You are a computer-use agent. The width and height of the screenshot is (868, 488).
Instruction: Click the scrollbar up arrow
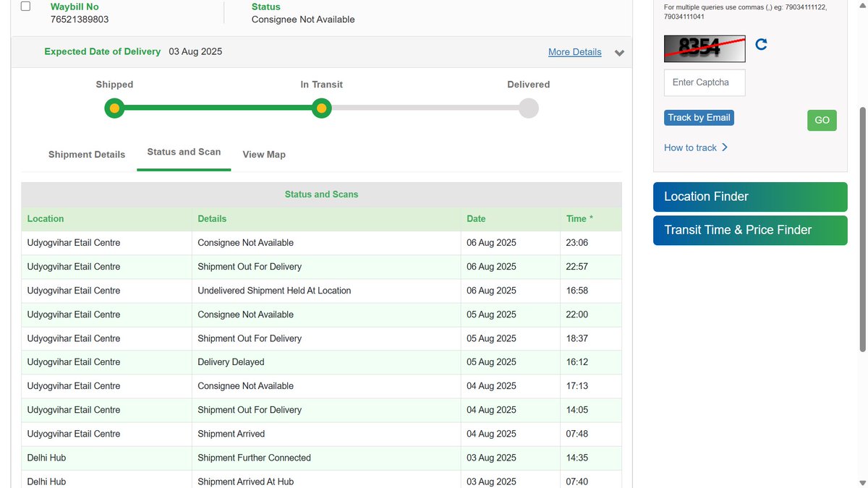(861, 6)
